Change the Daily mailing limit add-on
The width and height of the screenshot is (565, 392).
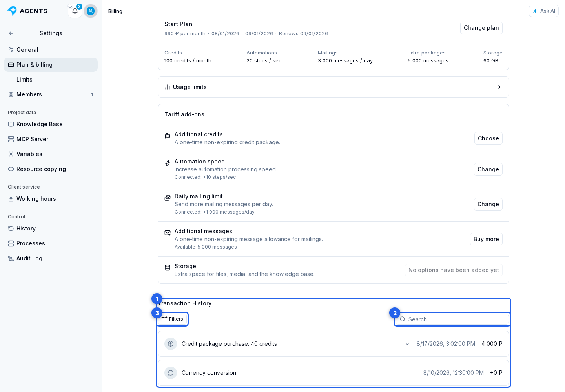488,204
